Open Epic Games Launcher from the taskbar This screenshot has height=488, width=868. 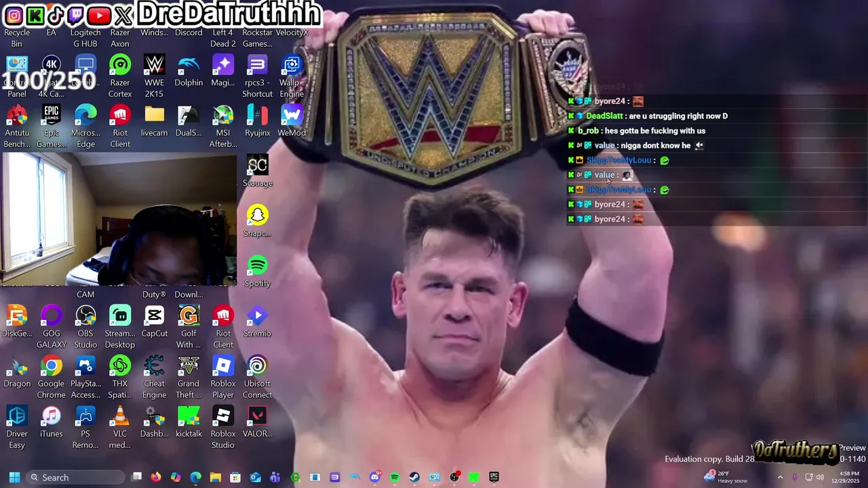[494, 477]
